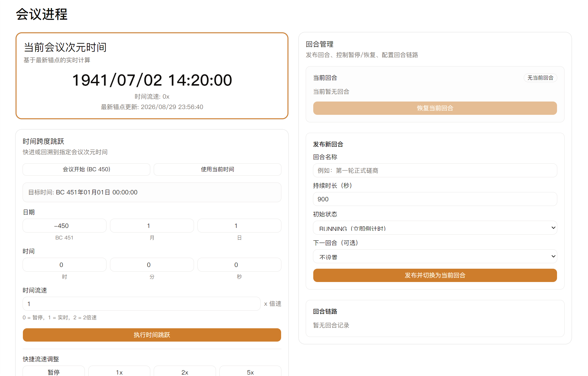Click the 时间流速 multiplier input field

point(142,304)
